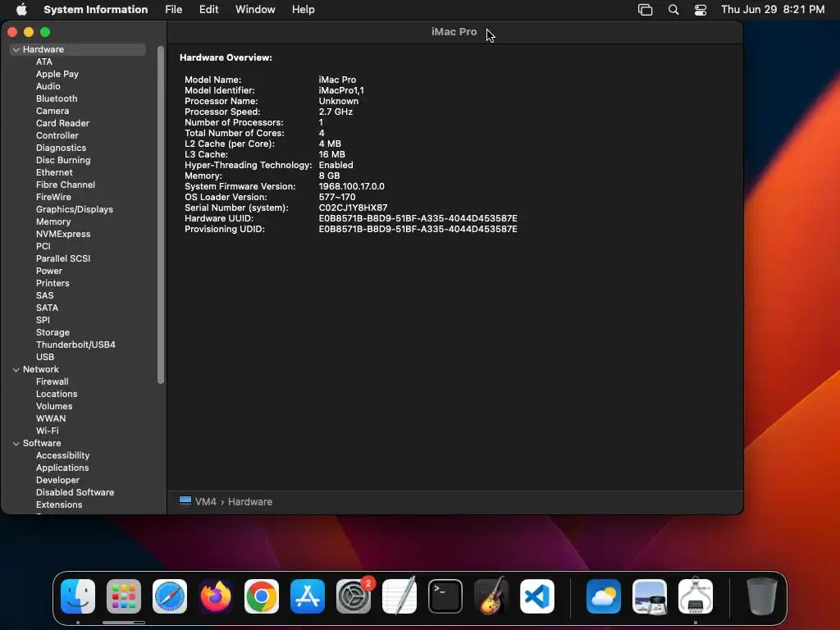Launch Launchpad from the Dock

click(124, 596)
